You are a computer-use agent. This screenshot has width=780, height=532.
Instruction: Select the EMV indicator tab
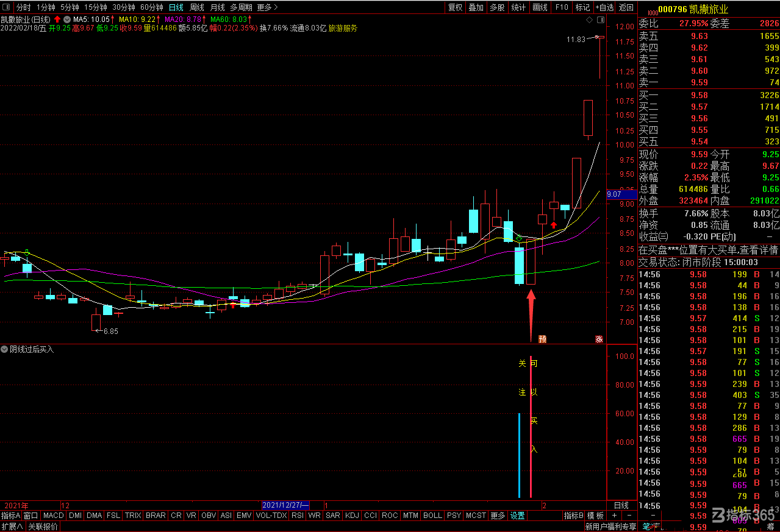[244, 516]
